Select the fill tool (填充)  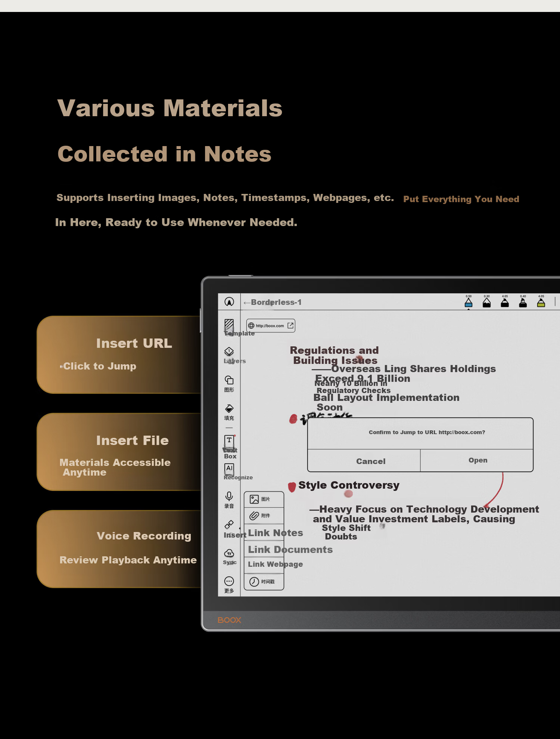pyautogui.click(x=229, y=412)
